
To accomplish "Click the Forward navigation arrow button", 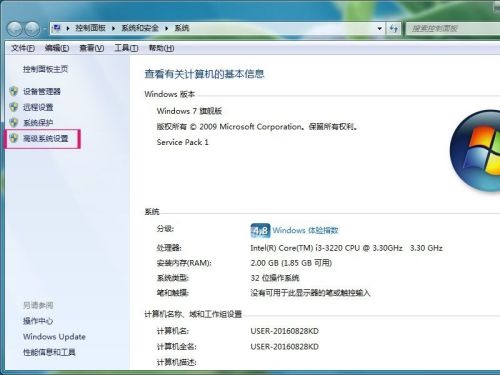I will pyautogui.click(x=32, y=29).
